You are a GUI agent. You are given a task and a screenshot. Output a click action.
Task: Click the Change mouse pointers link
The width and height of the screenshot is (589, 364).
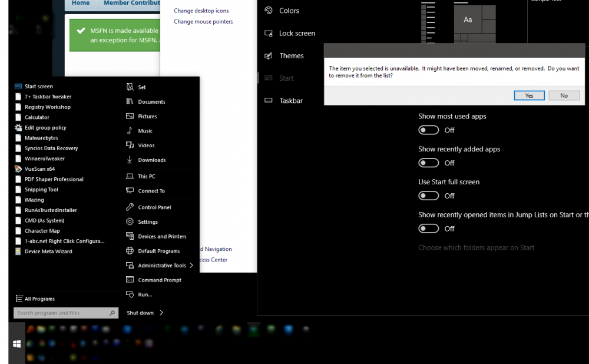click(x=203, y=22)
